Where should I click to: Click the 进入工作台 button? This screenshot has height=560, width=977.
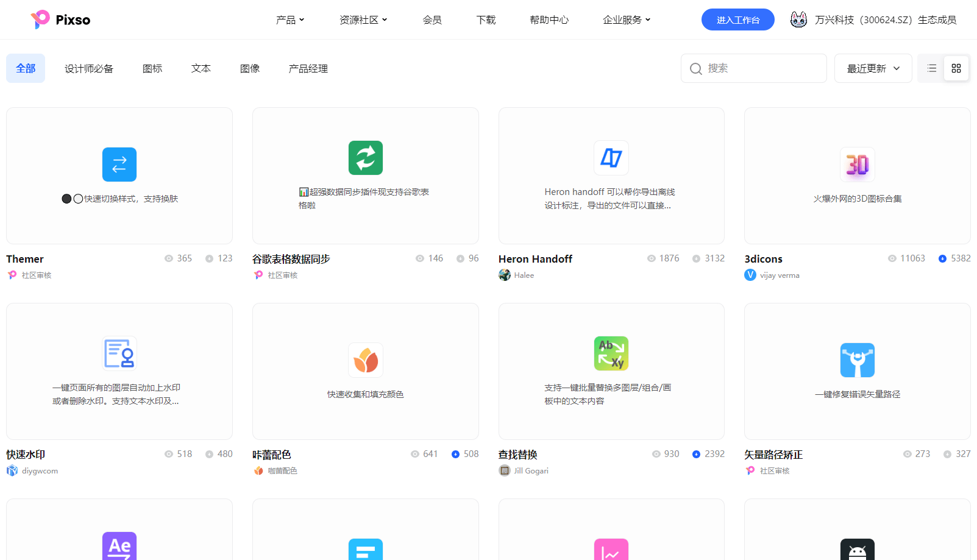click(737, 19)
